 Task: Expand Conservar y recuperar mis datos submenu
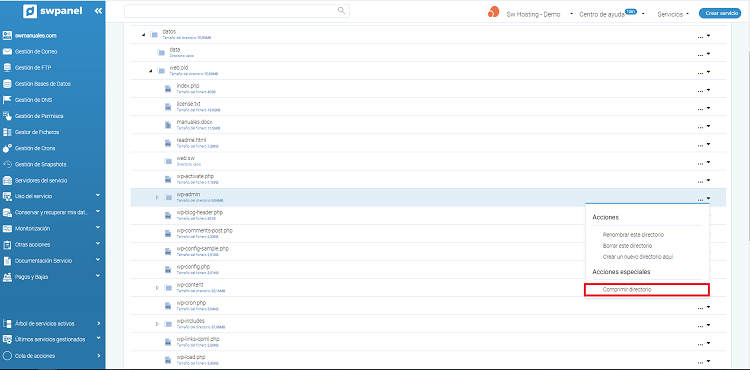[98, 212]
